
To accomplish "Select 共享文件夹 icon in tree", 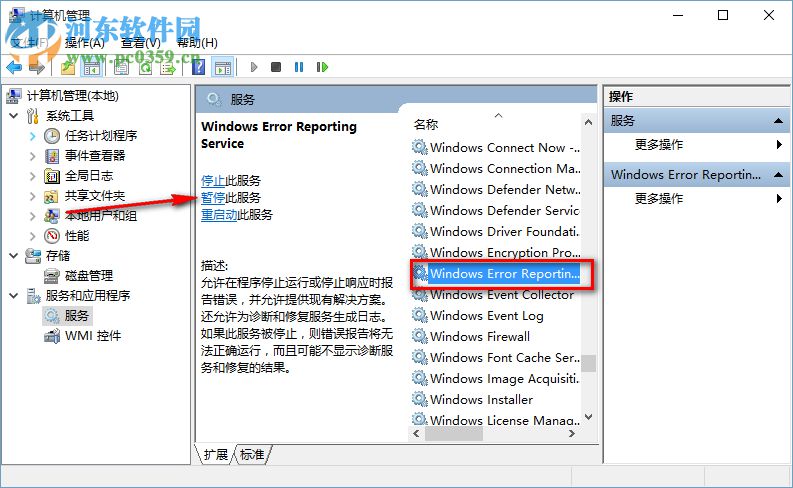I will (52, 196).
